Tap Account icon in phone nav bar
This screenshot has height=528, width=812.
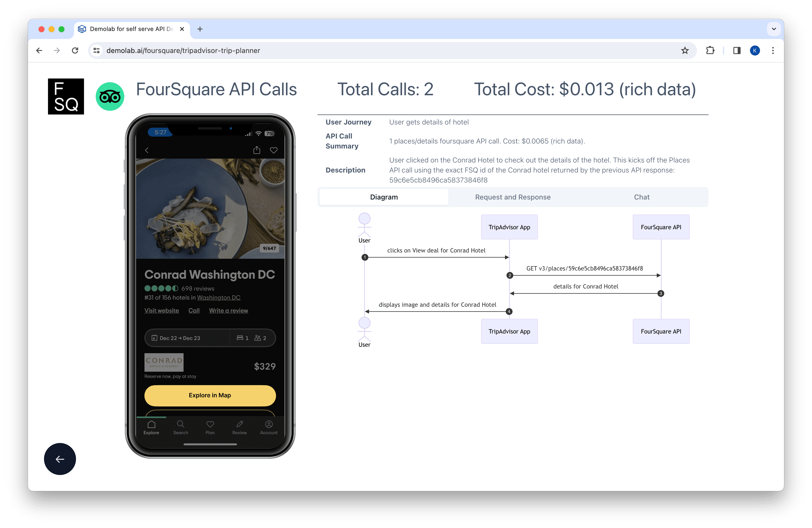[269, 427]
